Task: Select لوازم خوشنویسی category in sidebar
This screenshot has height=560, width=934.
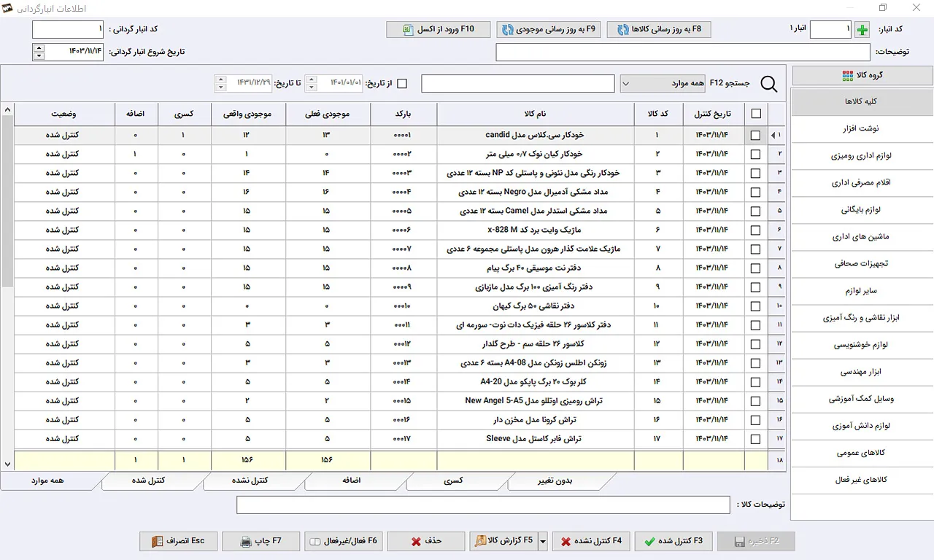Action: [x=862, y=345]
